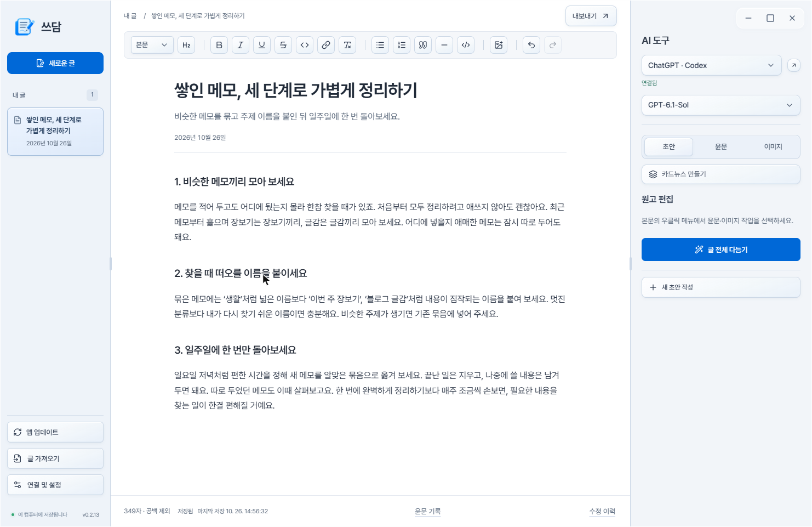Create a new post with 새로운 글
The height and width of the screenshot is (527, 812).
[55, 63]
